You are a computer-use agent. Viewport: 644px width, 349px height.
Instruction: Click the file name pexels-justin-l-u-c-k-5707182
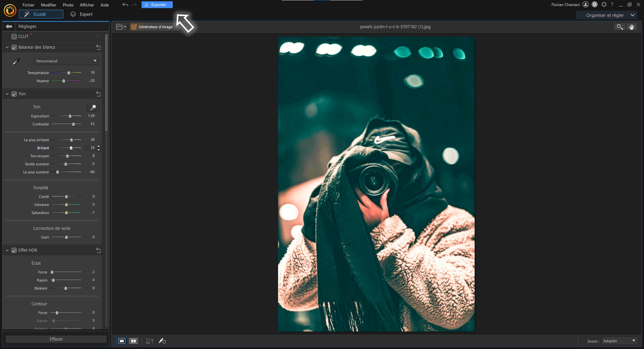[395, 27]
